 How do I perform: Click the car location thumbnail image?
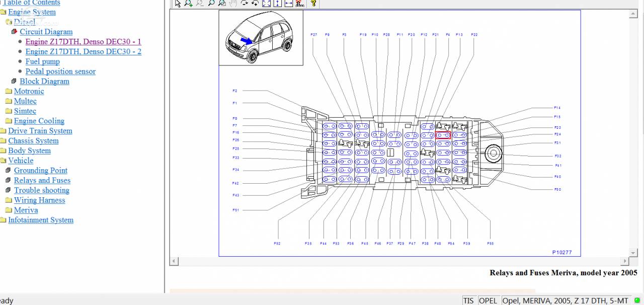tap(261, 38)
